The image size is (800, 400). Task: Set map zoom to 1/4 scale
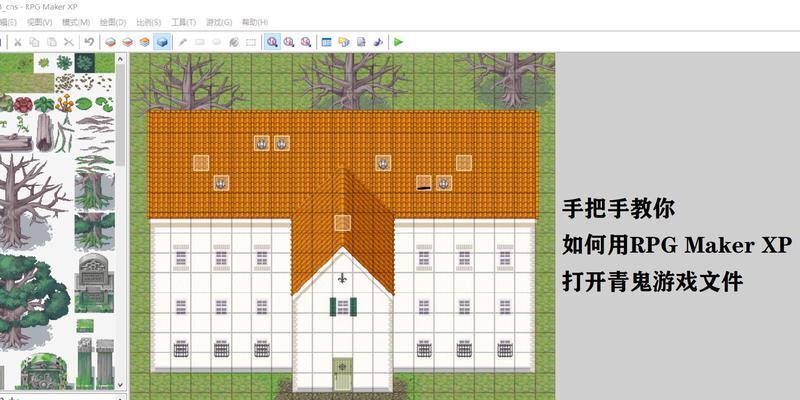tap(306, 42)
